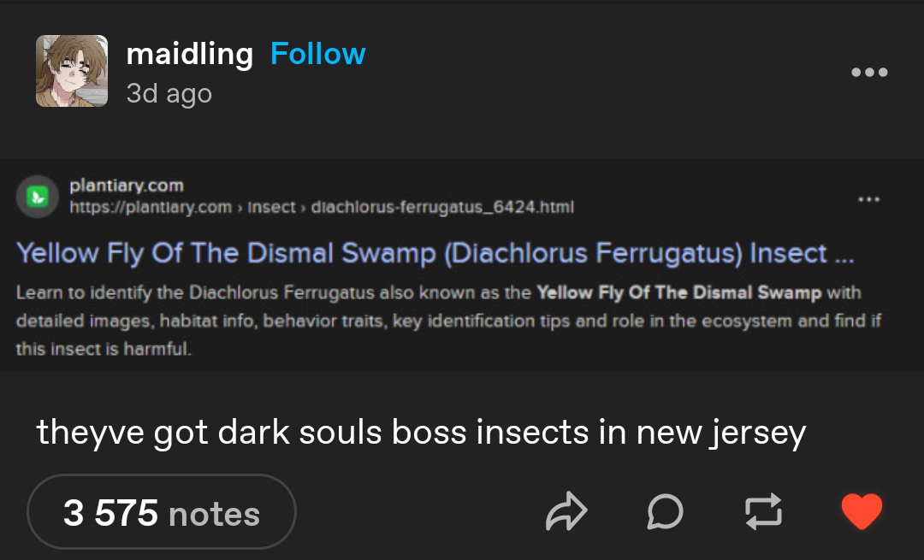924x560 pixels.
Task: Open maidling's avatar picture
Action: point(72,71)
